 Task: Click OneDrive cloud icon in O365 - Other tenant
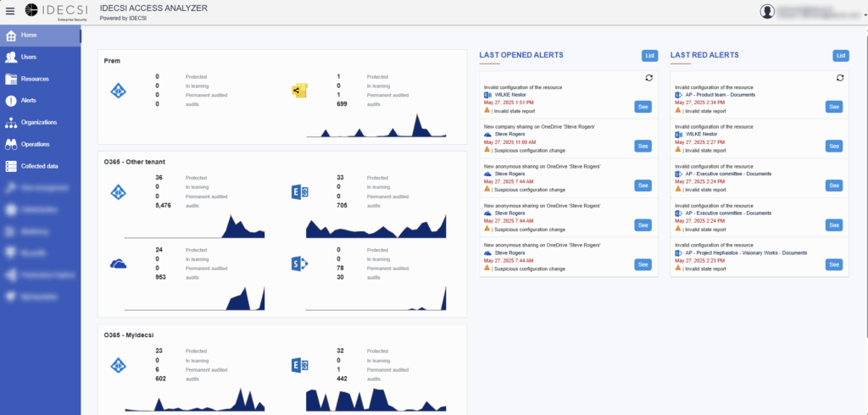[119, 264]
